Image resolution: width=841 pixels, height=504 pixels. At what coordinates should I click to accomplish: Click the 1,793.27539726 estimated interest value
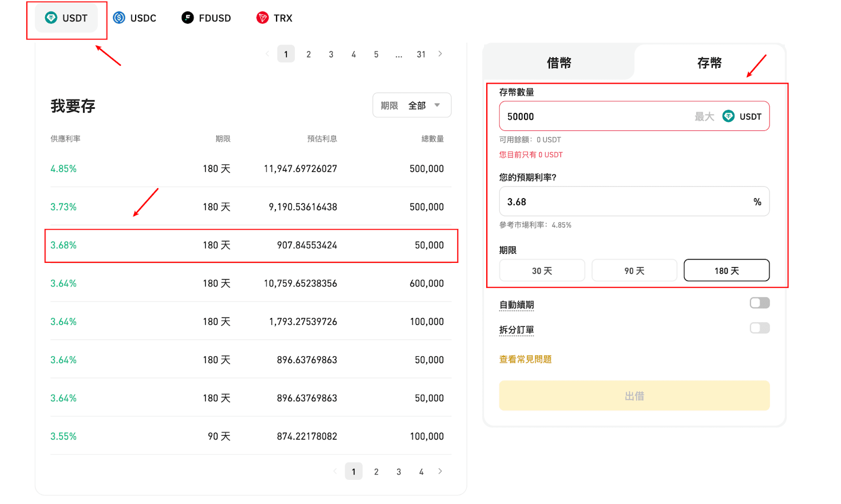coord(303,322)
